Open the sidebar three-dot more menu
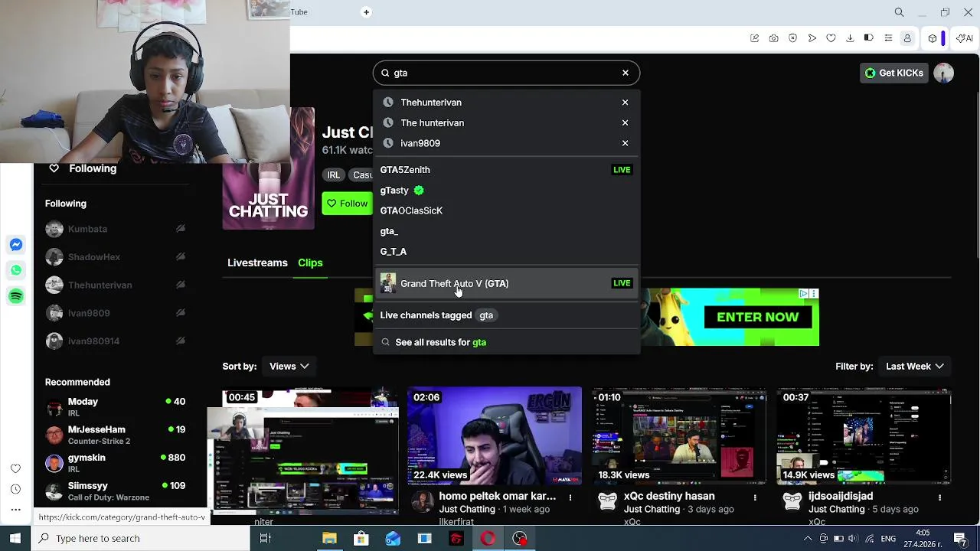The width and height of the screenshot is (980, 551). coord(15,510)
